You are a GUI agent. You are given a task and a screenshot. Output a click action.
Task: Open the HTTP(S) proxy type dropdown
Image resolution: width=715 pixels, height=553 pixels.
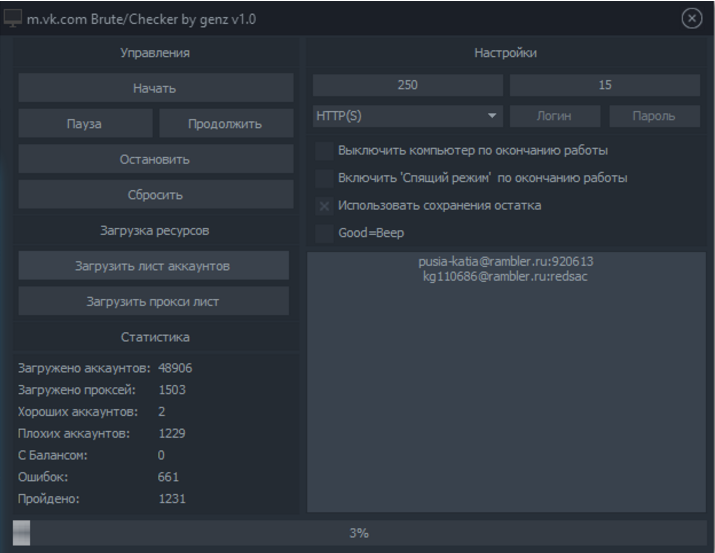click(x=407, y=116)
